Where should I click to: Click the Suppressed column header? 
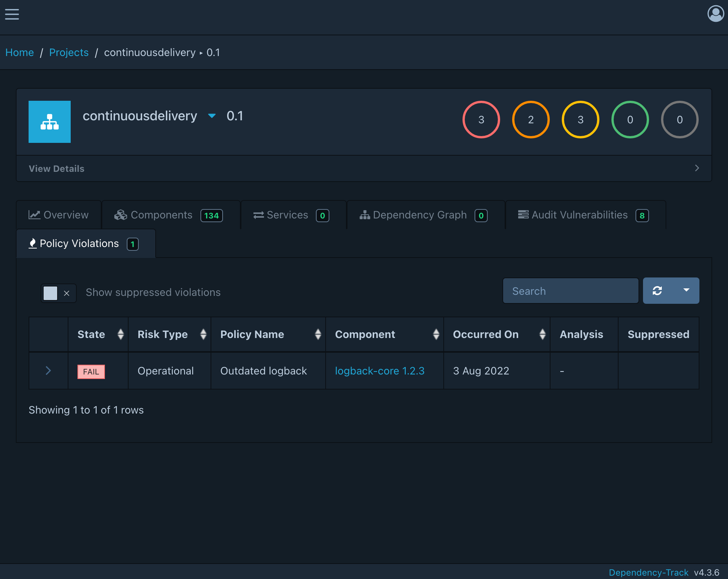658,334
